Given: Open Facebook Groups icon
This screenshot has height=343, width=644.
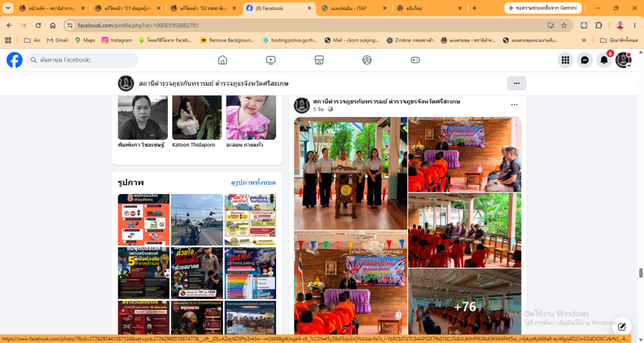Looking at the screenshot, I should (x=367, y=60).
